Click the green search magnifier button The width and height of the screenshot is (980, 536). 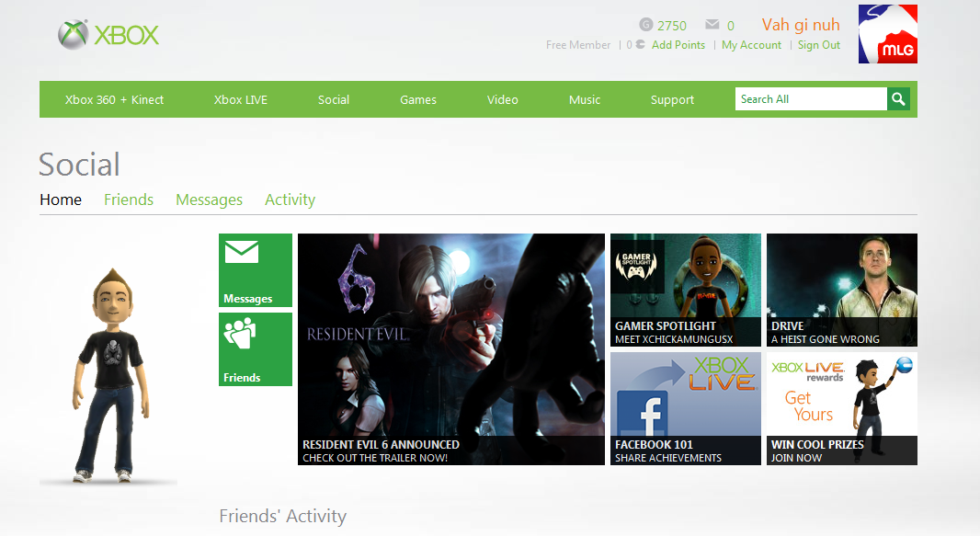tap(898, 98)
